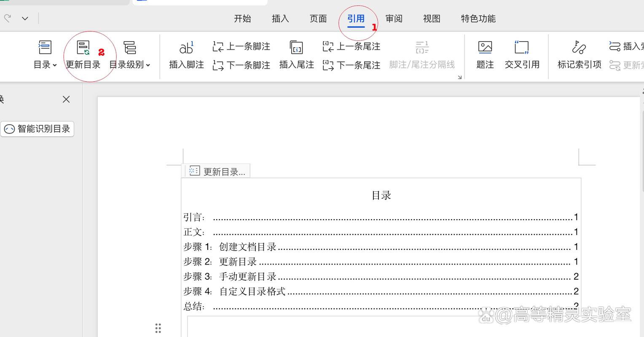Screen dimensions: 644x337
Task: Expand the quick access toolbar chevron
Action: tap(25, 19)
